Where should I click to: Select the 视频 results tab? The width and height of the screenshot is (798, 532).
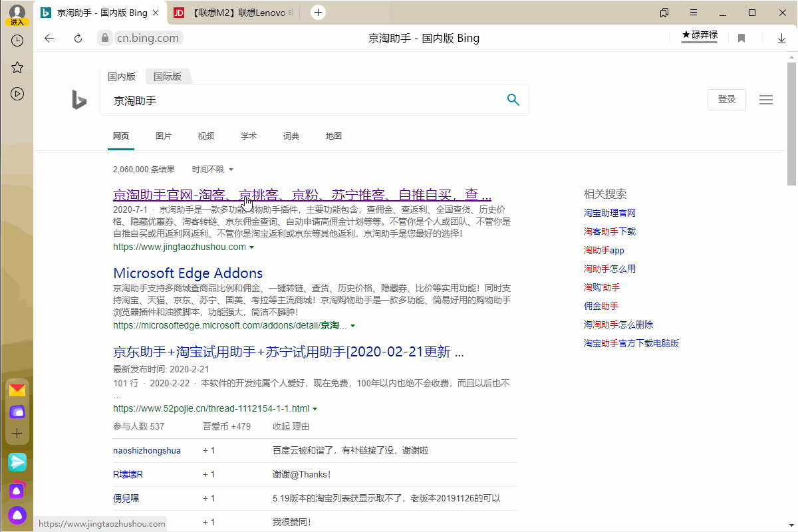pyautogui.click(x=206, y=136)
